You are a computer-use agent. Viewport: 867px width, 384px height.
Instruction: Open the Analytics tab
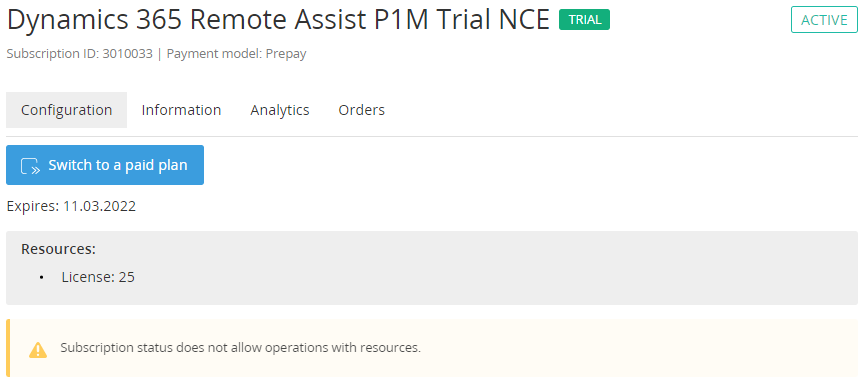[x=280, y=110]
